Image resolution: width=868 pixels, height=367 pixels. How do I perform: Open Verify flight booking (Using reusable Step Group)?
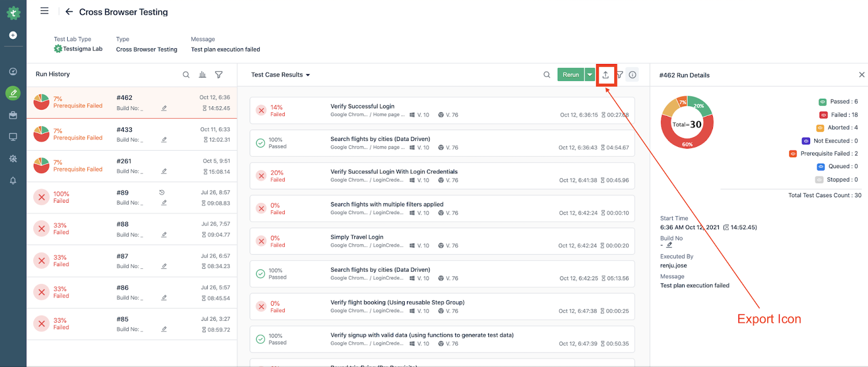(x=442, y=306)
